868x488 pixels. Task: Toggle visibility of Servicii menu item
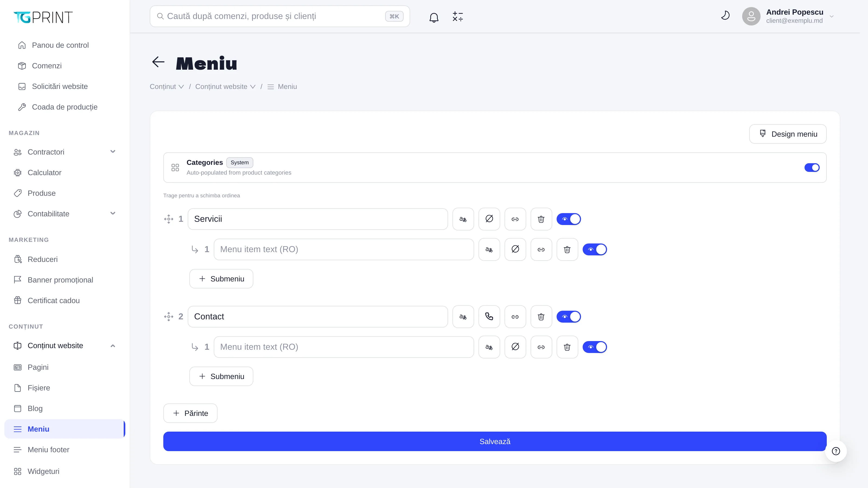click(569, 219)
